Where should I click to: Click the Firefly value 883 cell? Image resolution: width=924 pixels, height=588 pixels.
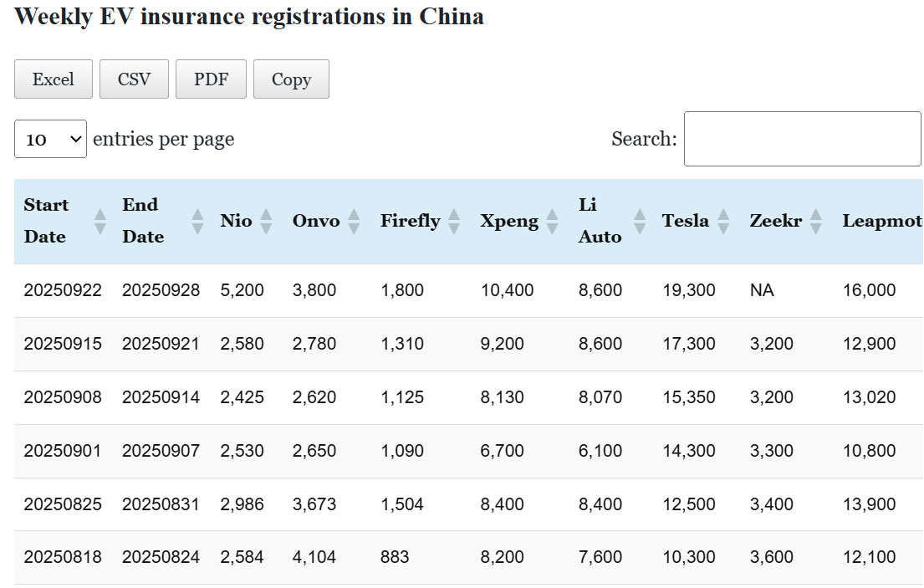(x=395, y=557)
